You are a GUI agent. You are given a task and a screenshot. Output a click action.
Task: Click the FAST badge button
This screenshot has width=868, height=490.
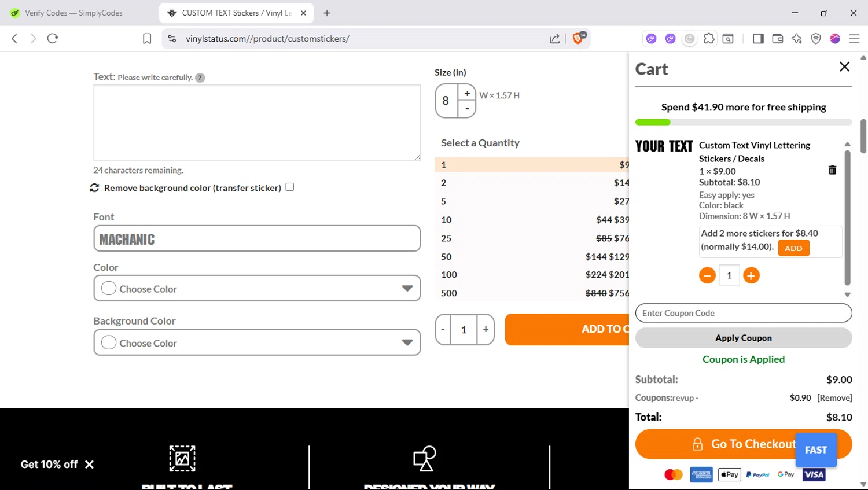816,450
